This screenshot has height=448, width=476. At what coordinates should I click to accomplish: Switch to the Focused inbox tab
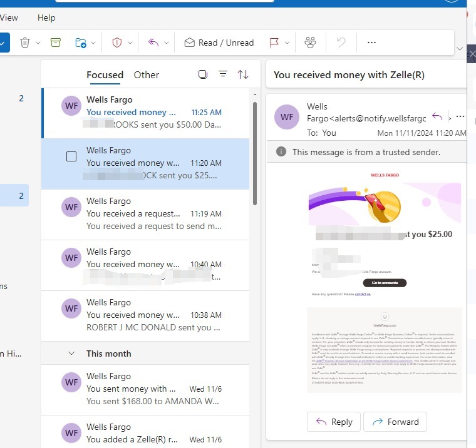[105, 75]
